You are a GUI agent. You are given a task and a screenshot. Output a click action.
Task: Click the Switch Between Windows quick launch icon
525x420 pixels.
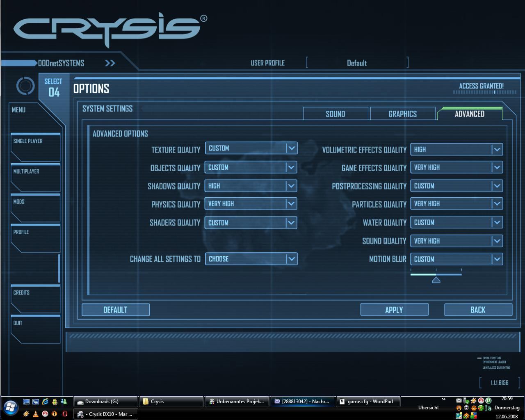tap(36, 402)
